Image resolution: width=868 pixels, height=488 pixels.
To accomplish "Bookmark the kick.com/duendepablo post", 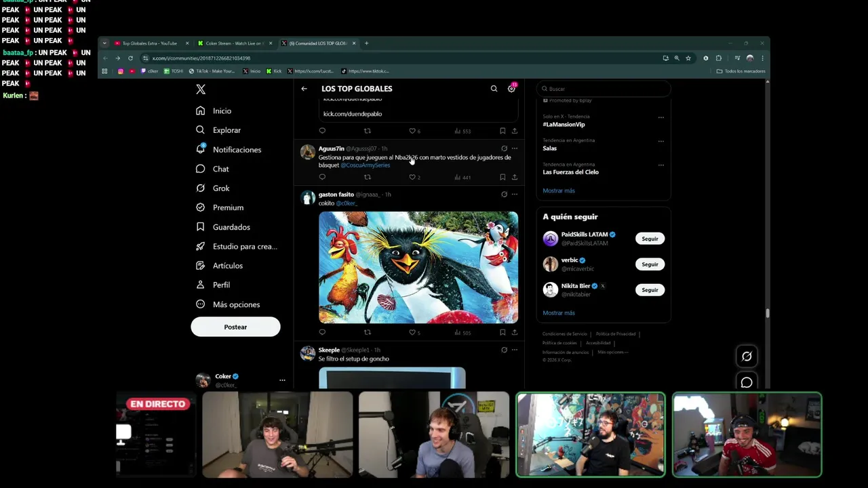I will click(502, 131).
